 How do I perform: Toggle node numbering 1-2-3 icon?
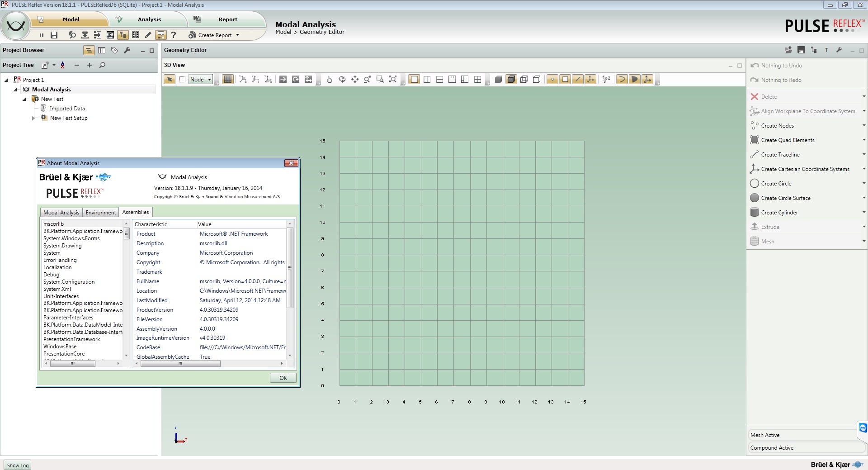point(607,80)
